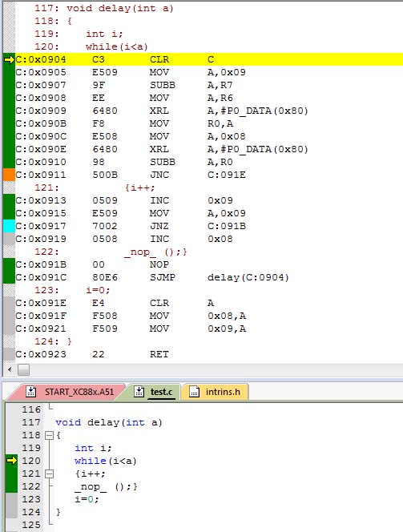Viewport: 403px width, 532px height.
Task: Collapse the function block at source line 118
Action: coord(50,435)
